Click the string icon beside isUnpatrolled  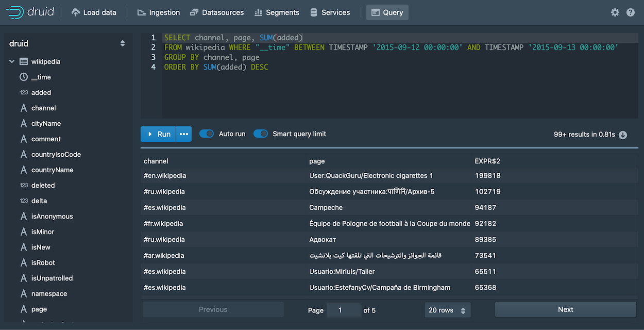[x=24, y=278]
